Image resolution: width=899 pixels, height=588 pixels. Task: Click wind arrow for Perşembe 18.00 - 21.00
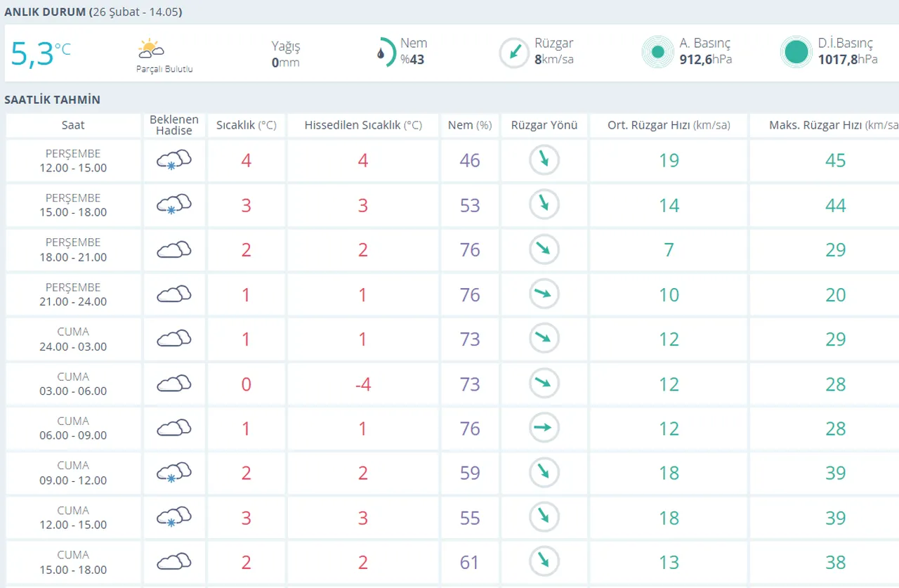[544, 249]
